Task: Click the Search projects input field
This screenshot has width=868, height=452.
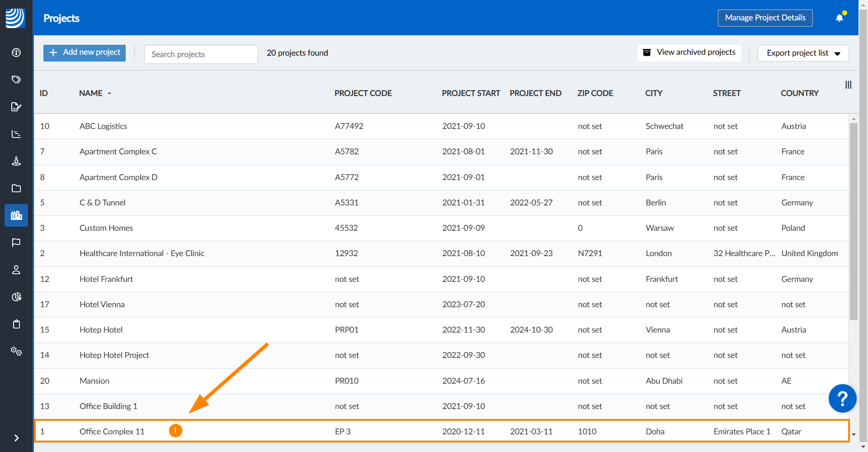Action: [201, 54]
